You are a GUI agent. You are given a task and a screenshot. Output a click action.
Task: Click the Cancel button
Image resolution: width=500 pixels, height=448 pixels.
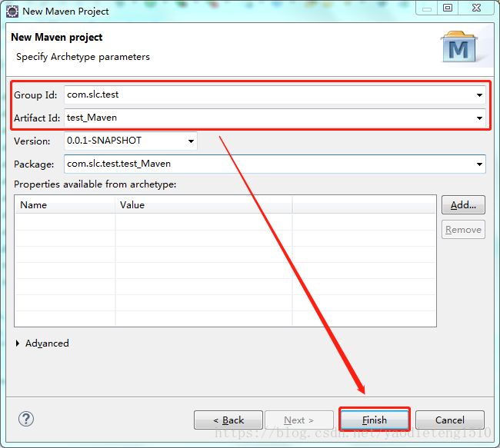450,420
